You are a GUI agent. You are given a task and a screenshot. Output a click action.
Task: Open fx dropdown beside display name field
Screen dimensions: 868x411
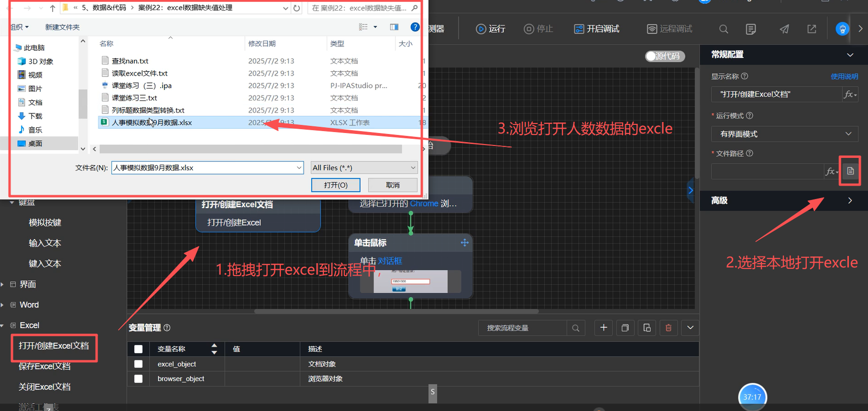[x=850, y=94]
